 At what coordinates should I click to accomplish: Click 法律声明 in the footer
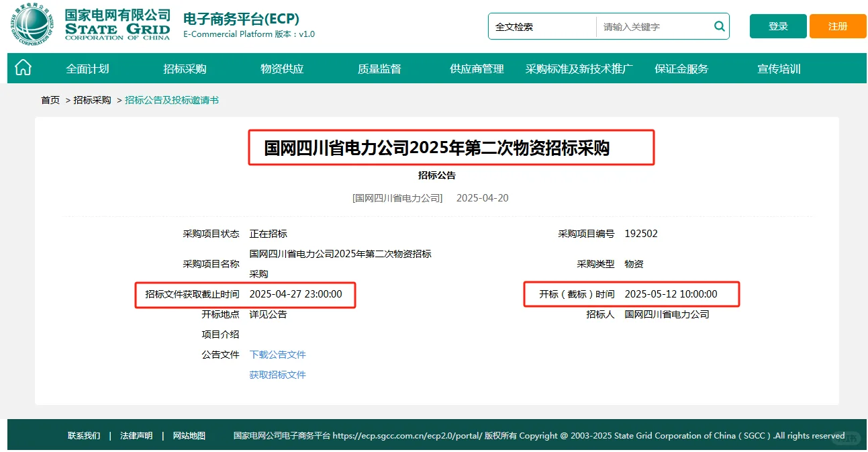(136, 435)
